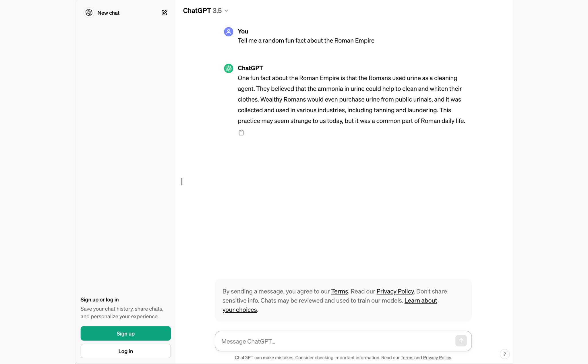
Task: Collapse the sidebar with the handle
Action: point(181,182)
